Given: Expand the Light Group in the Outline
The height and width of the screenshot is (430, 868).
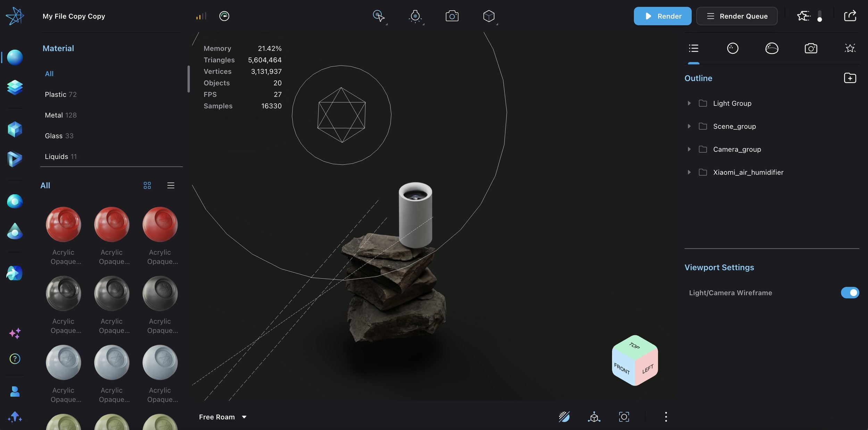Looking at the screenshot, I should [689, 103].
